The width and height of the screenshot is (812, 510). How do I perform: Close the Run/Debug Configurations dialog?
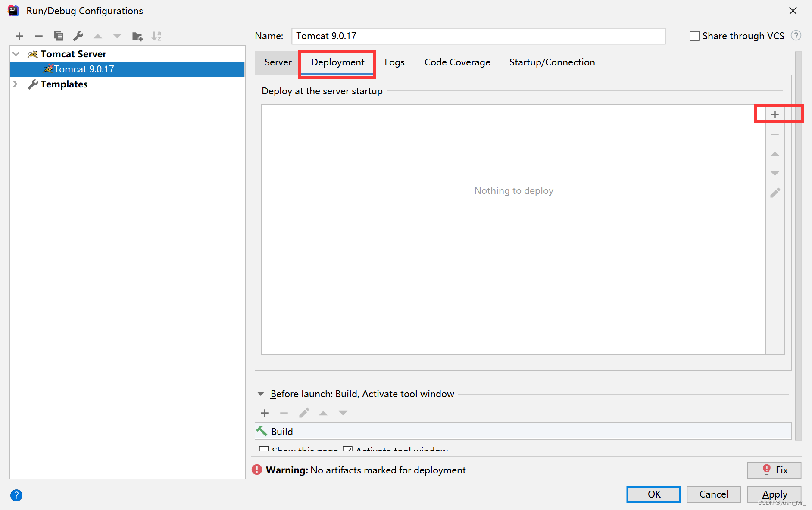793,11
